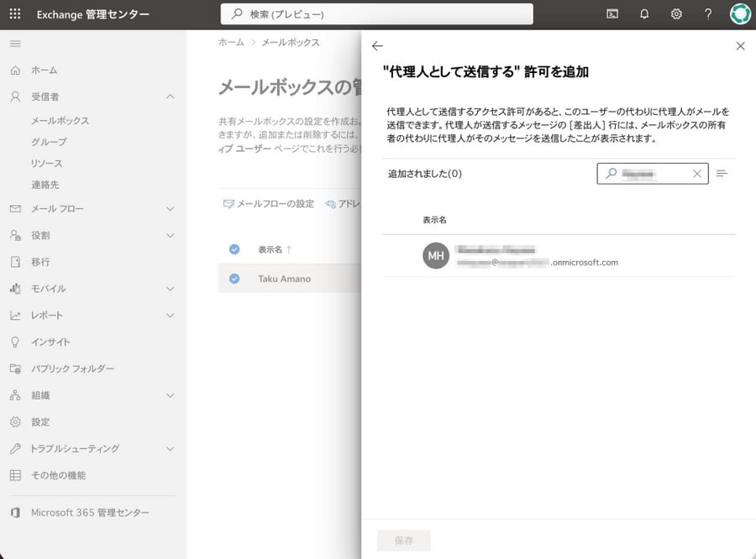
Task: Toggle the checkbox for Taku Amano
Action: [x=234, y=279]
